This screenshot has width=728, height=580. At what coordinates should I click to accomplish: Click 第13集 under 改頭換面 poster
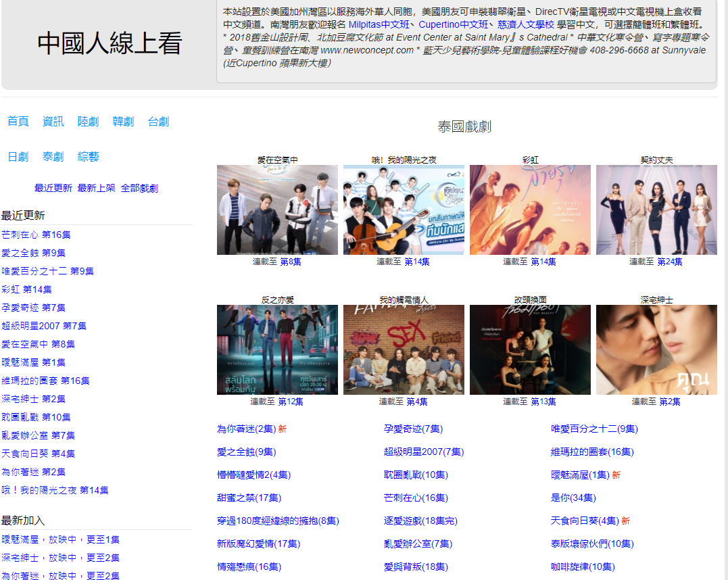543,402
